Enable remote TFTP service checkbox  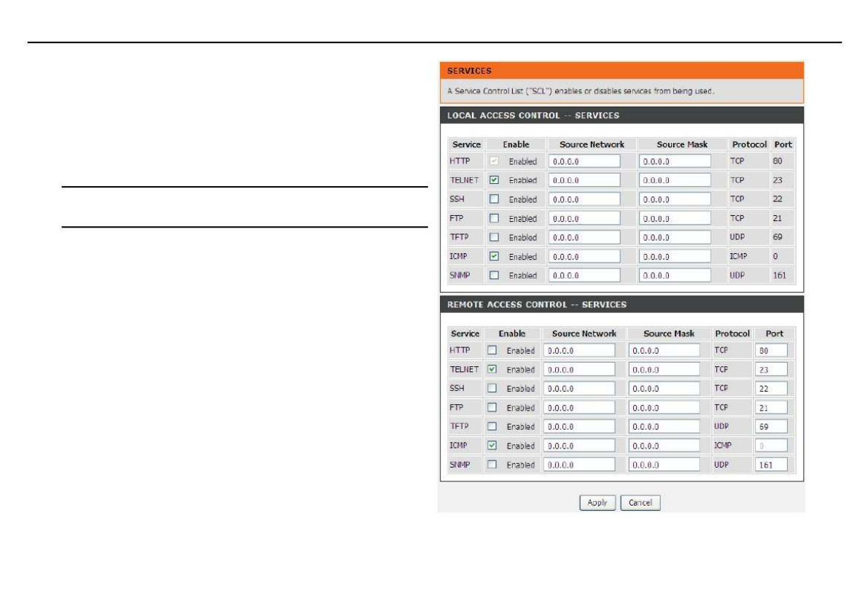click(x=492, y=426)
